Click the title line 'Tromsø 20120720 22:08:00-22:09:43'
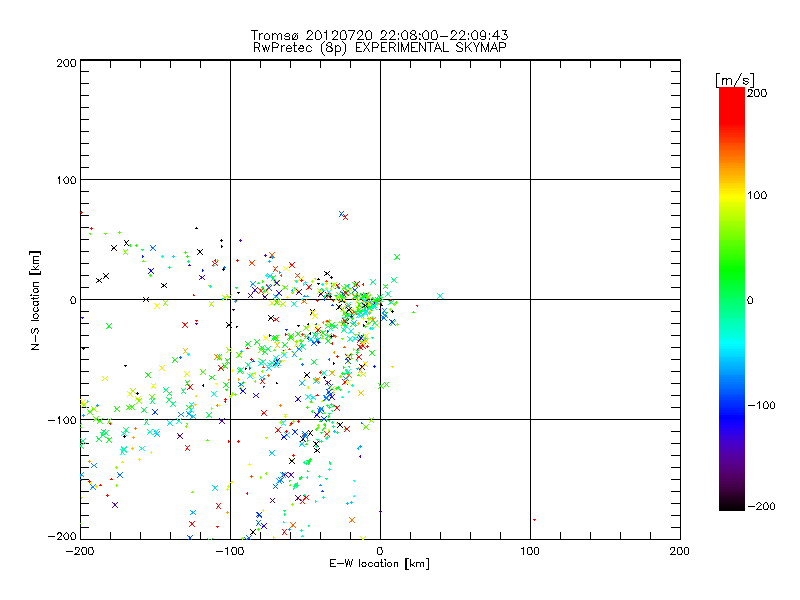Image resolution: width=800 pixels, height=600 pixels. click(379, 35)
